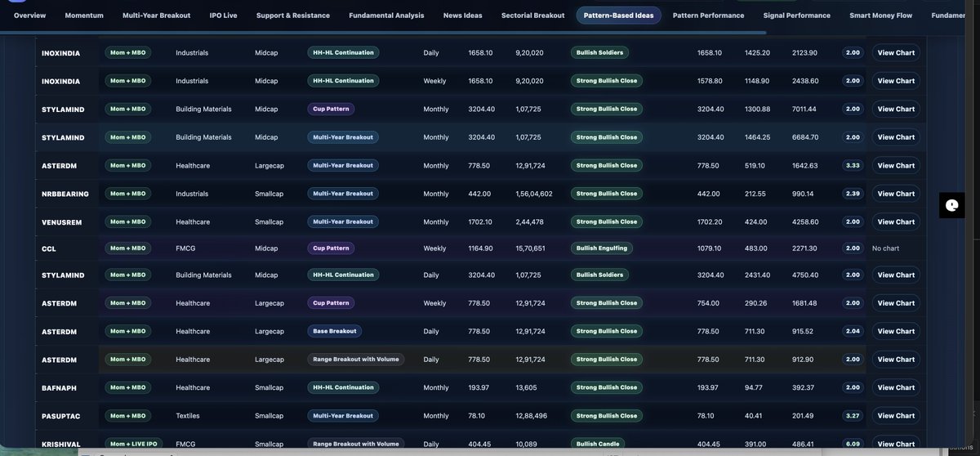The width and height of the screenshot is (980, 456).
Task: Click the Cup Pattern badge in CCL row
Action: [331, 248]
